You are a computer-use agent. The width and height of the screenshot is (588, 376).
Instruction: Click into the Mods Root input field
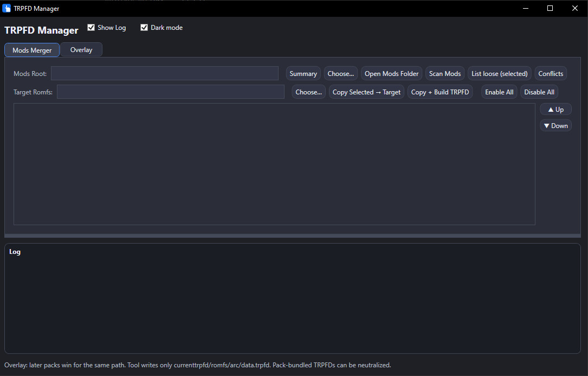164,73
